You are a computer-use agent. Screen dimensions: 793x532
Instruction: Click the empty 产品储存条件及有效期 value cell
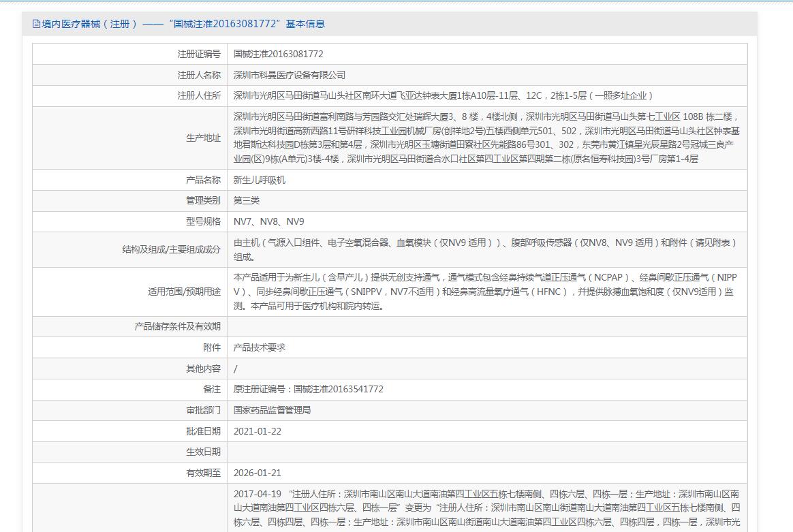486,326
